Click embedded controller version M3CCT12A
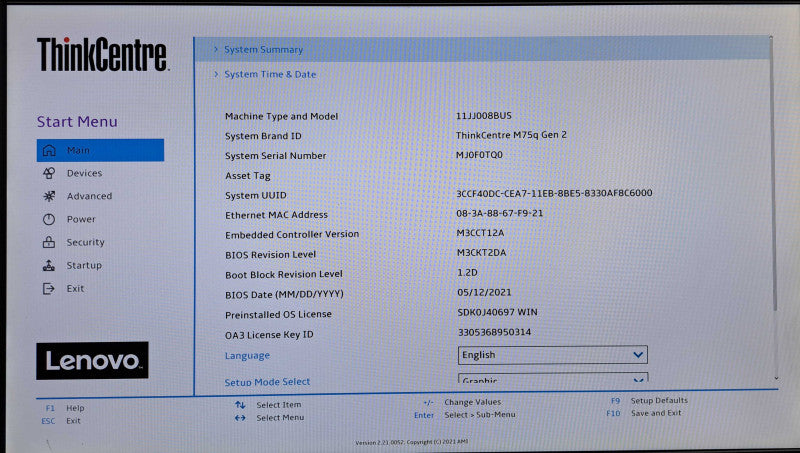 pos(480,233)
